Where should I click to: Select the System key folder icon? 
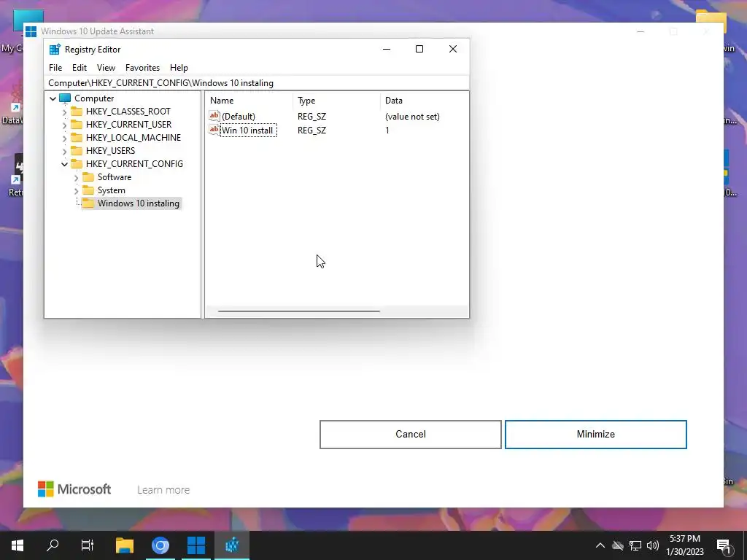coord(88,190)
